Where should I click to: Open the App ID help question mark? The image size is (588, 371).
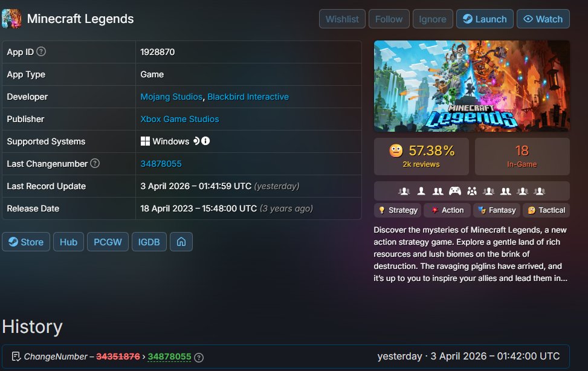[41, 51]
